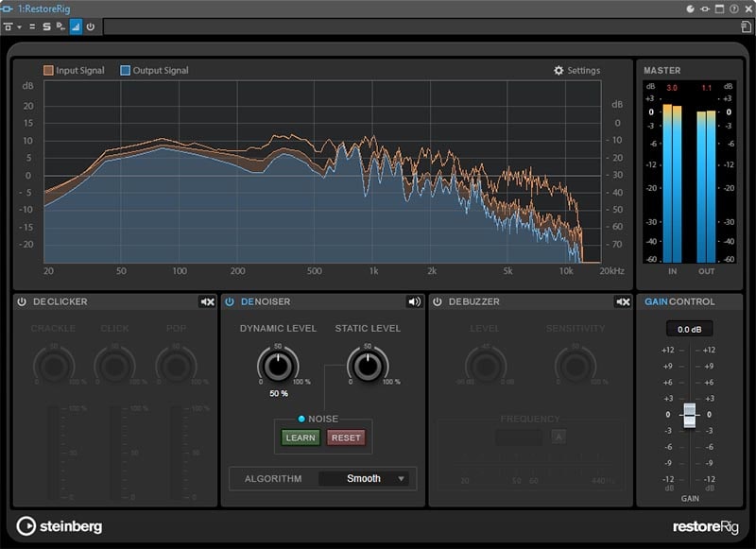Click the dimmed Click knob in DeClicker
The image size is (756, 549).
tap(114, 367)
